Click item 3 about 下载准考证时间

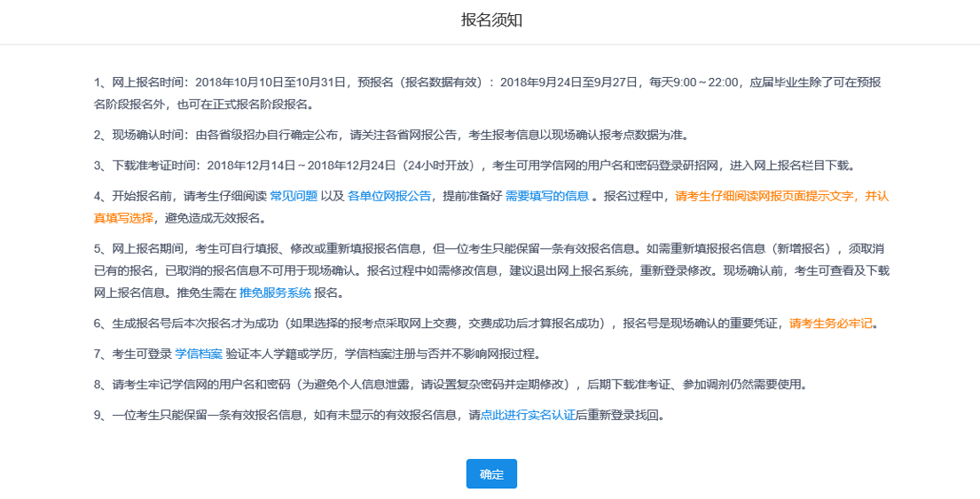472,165
